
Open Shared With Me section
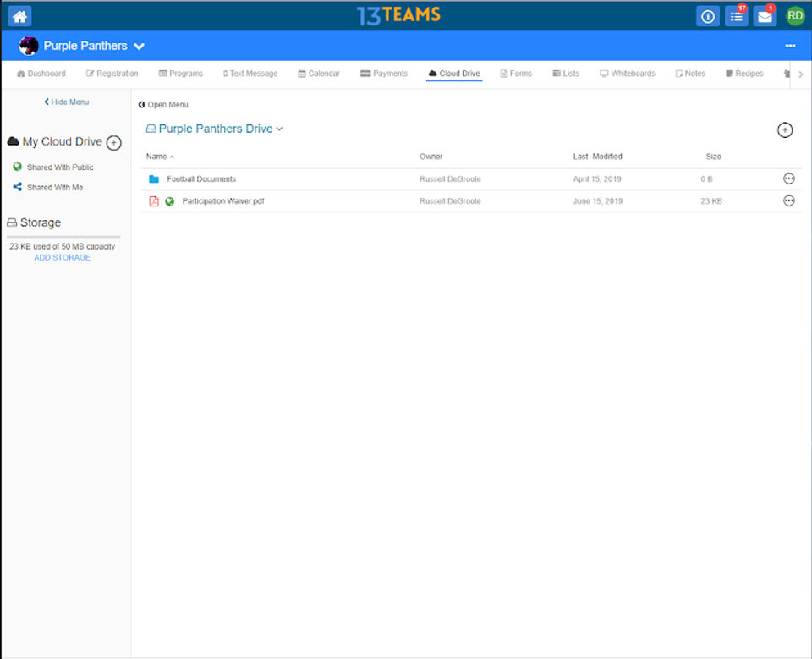pyautogui.click(x=55, y=188)
